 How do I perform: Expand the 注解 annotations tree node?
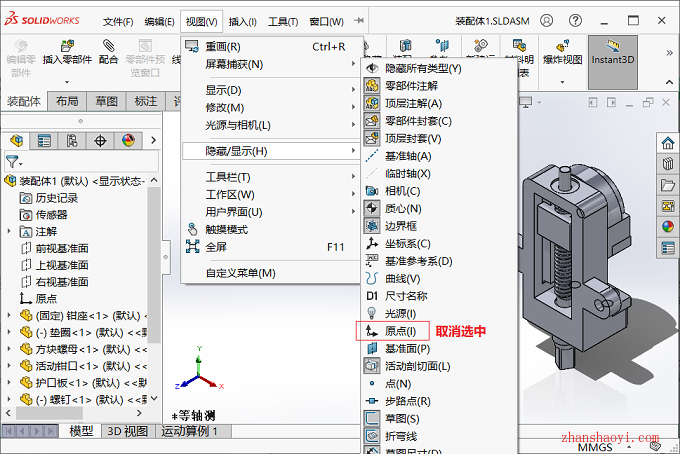pos(10,231)
